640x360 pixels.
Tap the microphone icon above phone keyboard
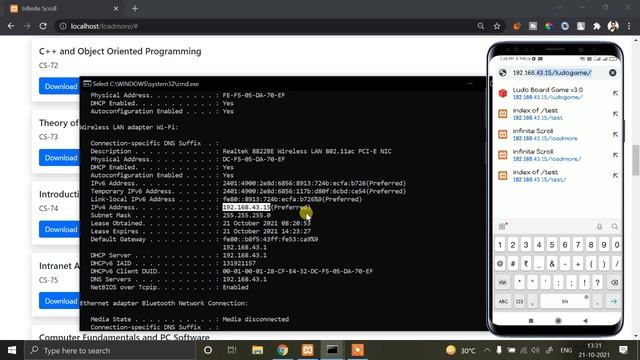click(599, 227)
